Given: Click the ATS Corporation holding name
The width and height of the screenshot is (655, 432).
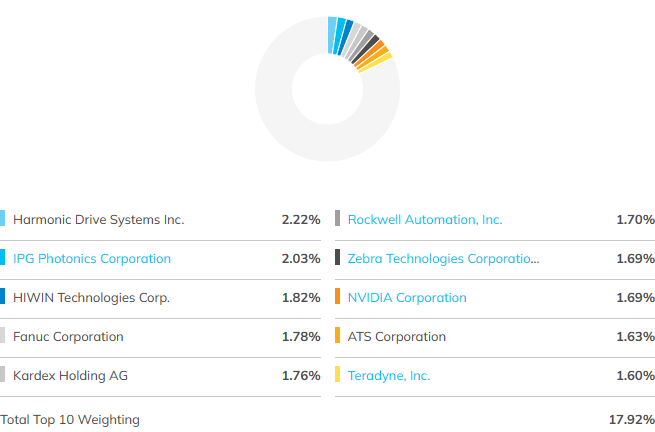Looking at the screenshot, I should point(396,337).
